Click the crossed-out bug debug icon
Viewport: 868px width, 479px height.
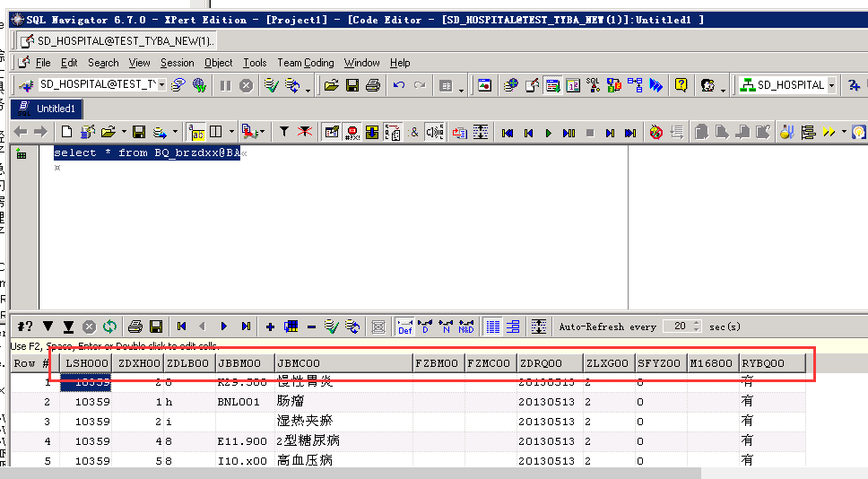656,133
